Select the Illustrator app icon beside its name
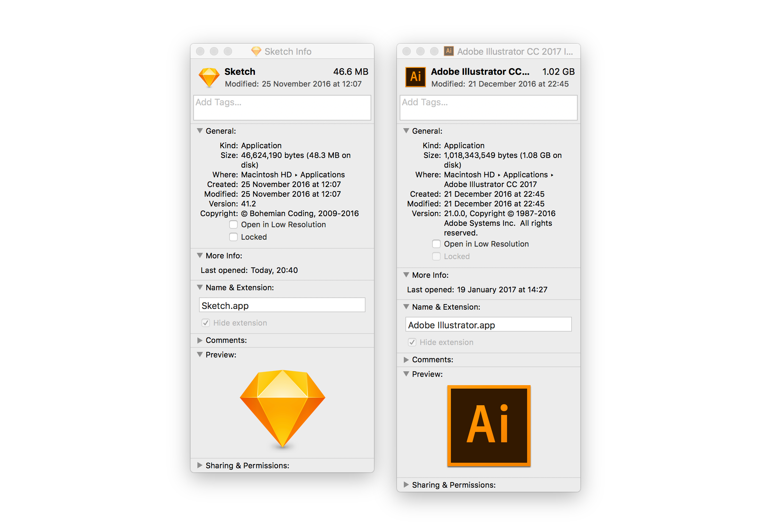The width and height of the screenshot is (782, 532). pos(415,77)
